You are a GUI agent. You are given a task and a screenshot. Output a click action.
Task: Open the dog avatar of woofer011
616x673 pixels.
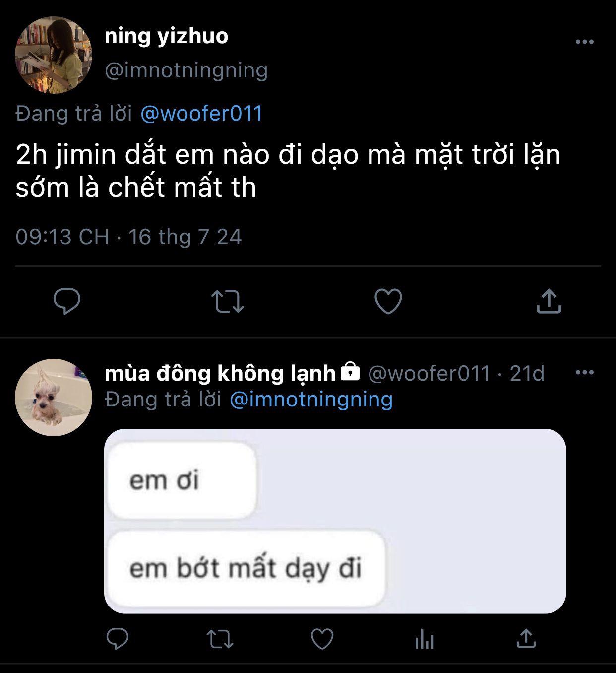pos(54,398)
